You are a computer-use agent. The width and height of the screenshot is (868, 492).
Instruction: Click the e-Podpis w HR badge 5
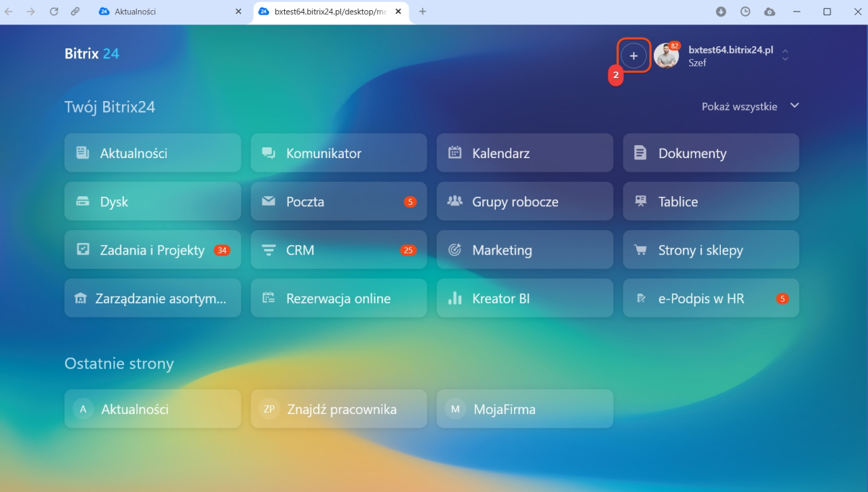coord(782,299)
